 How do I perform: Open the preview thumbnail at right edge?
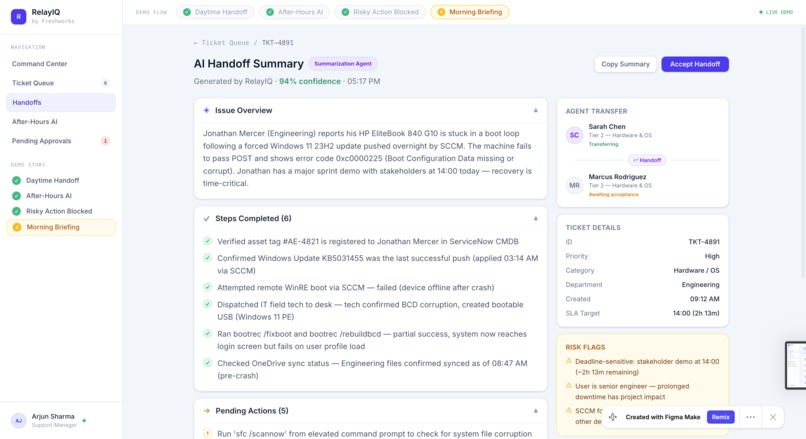[796, 365]
